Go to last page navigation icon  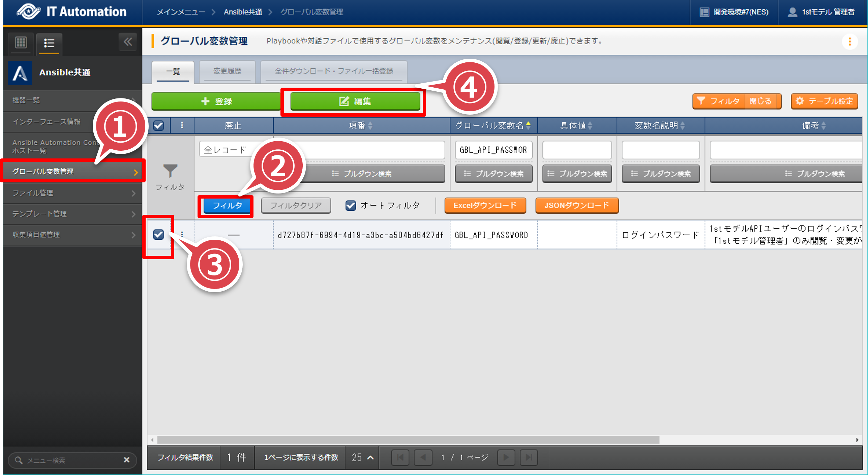[x=529, y=457]
